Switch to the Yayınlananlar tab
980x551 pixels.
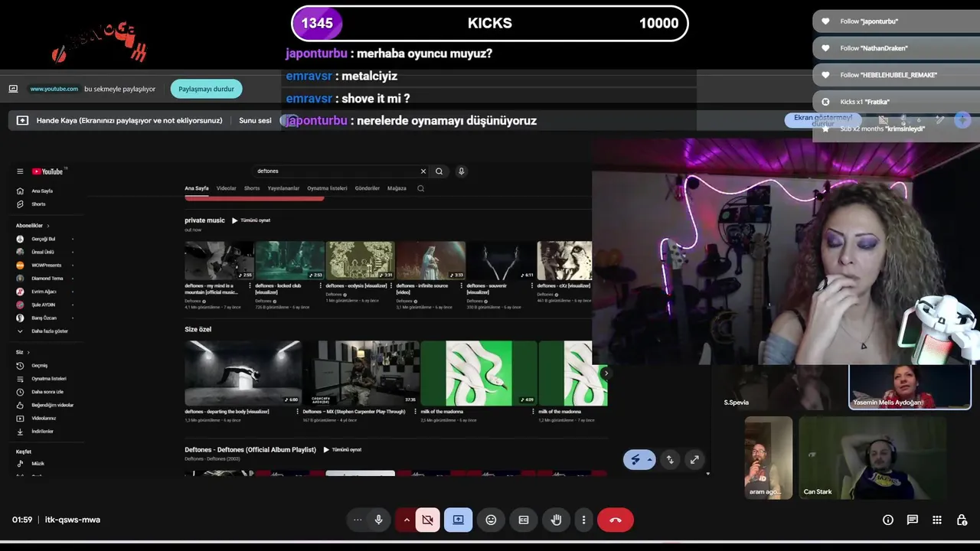pos(283,188)
